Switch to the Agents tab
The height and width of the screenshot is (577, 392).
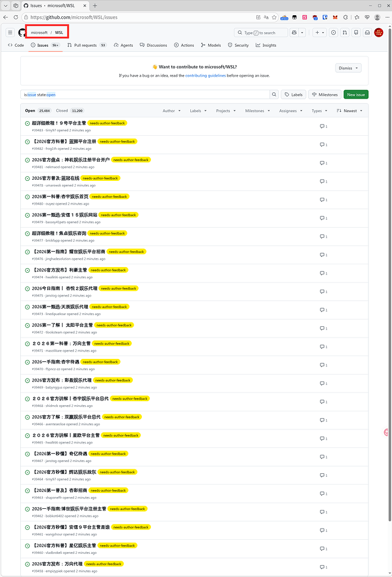tap(123, 45)
